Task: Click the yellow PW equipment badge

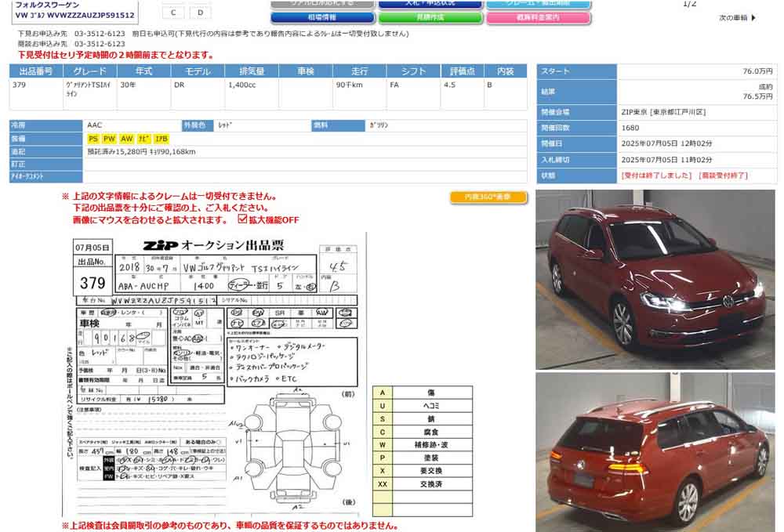Action: (109, 139)
